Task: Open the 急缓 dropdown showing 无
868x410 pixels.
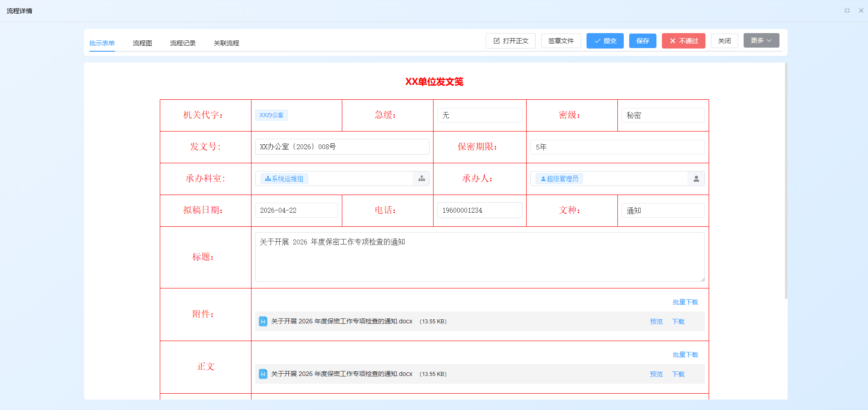Action: pyautogui.click(x=480, y=115)
